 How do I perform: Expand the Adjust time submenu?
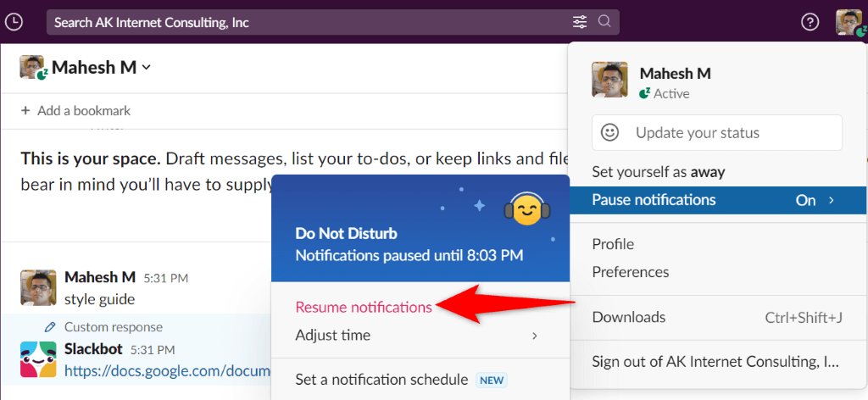[416, 336]
